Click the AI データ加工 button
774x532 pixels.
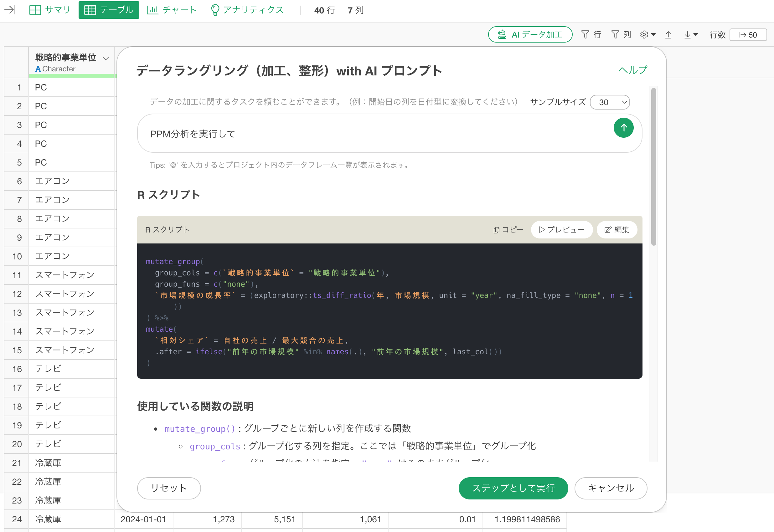coord(530,35)
